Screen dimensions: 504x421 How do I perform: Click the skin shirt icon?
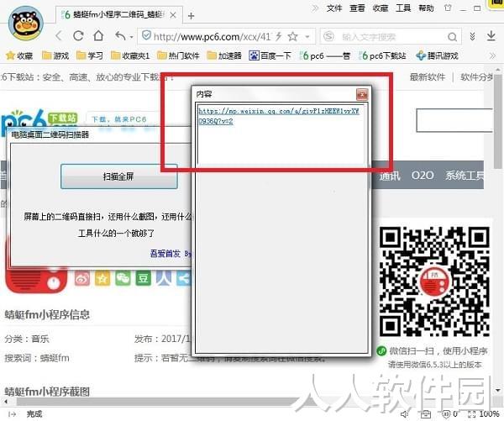(448, 8)
